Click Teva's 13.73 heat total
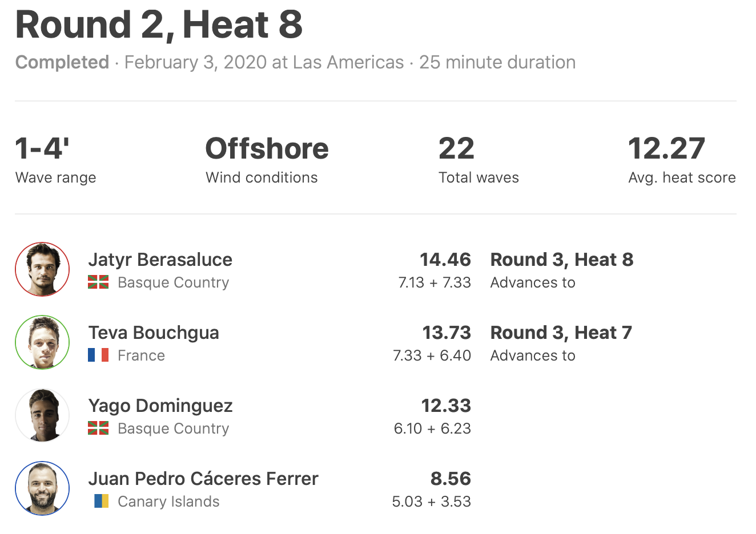Viewport: 756px width, 534px height. [x=447, y=333]
